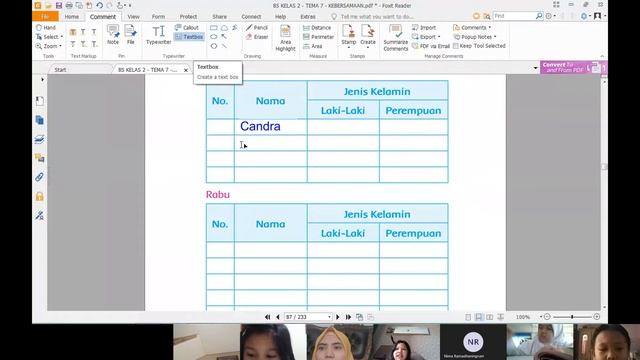Go to the next page

338,317
